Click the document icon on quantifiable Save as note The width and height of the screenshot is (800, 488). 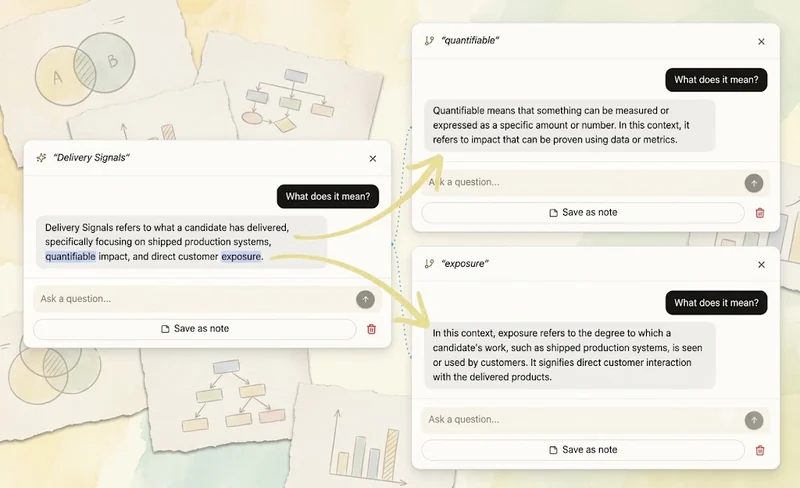(x=554, y=213)
